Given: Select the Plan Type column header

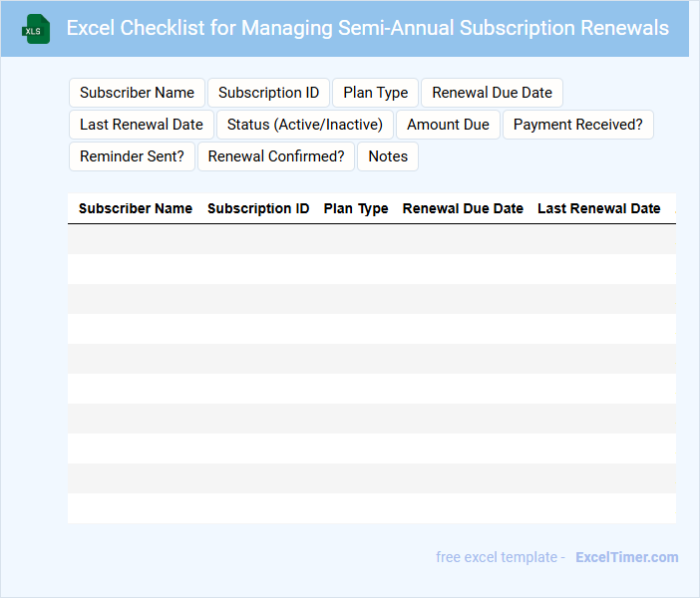Looking at the screenshot, I should tap(356, 208).
